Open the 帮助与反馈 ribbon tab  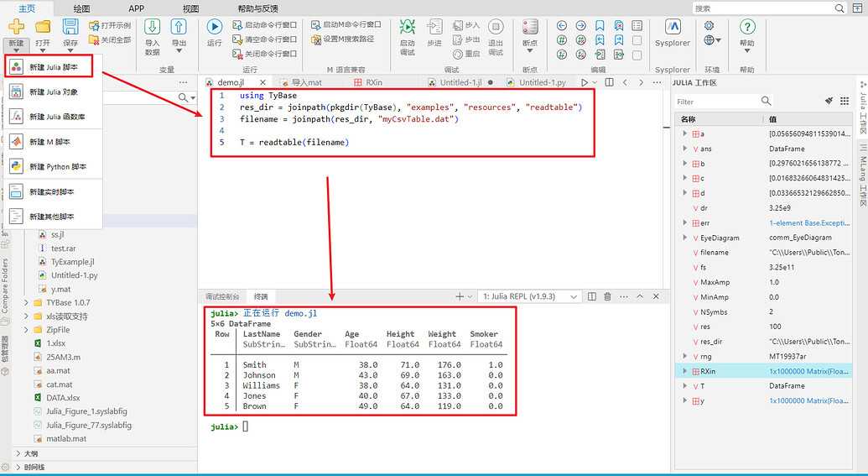click(257, 8)
